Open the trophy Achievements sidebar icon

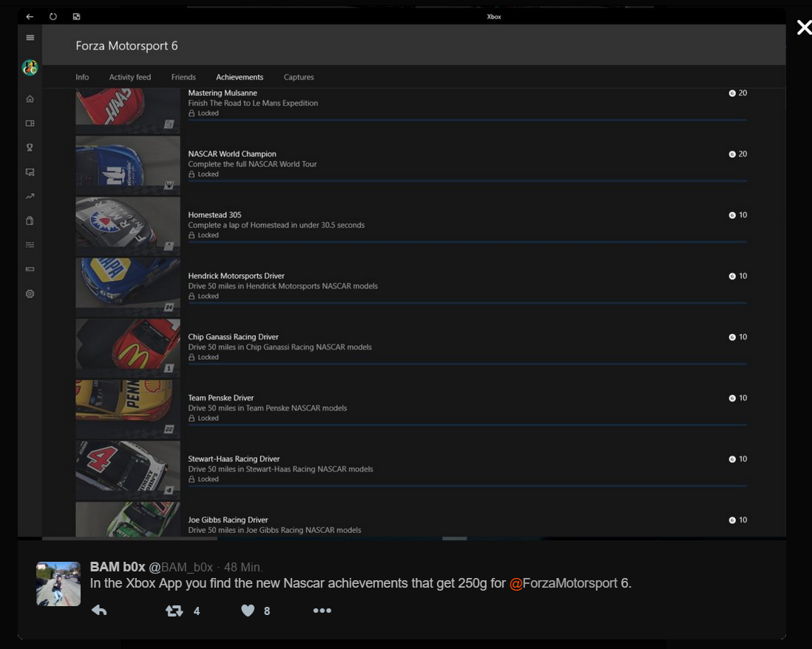click(x=30, y=148)
